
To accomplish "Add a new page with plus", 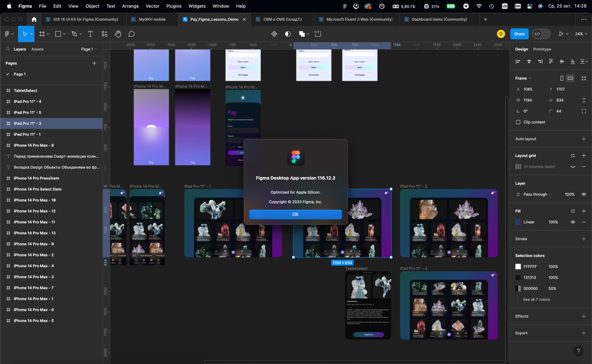I will pos(94,63).
